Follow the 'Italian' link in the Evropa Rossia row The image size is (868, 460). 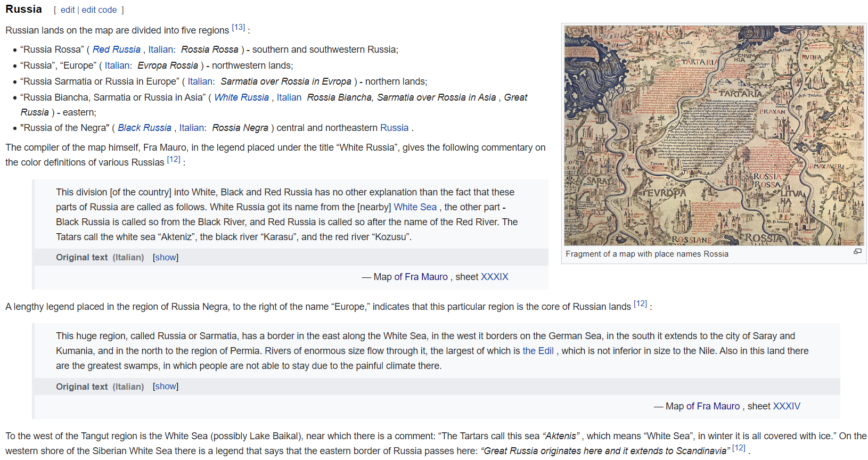coord(117,65)
